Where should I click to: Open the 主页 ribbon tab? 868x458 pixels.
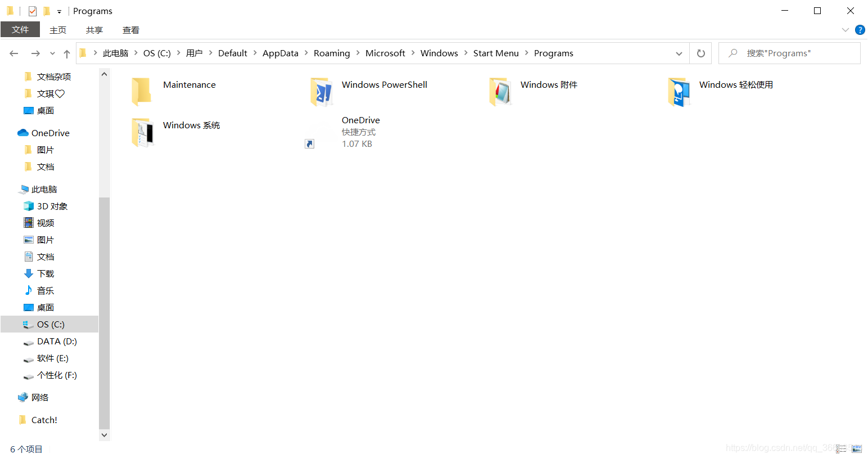58,30
